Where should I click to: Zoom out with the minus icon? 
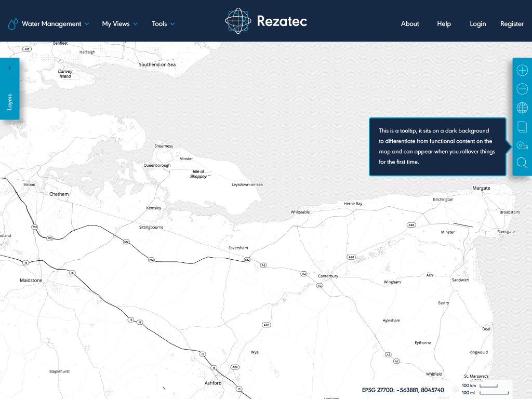click(x=522, y=89)
